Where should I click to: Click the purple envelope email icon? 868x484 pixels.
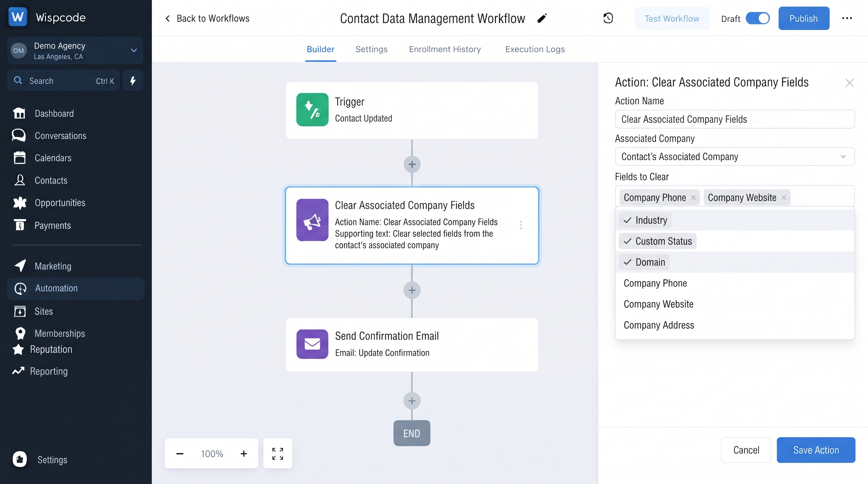pos(312,344)
